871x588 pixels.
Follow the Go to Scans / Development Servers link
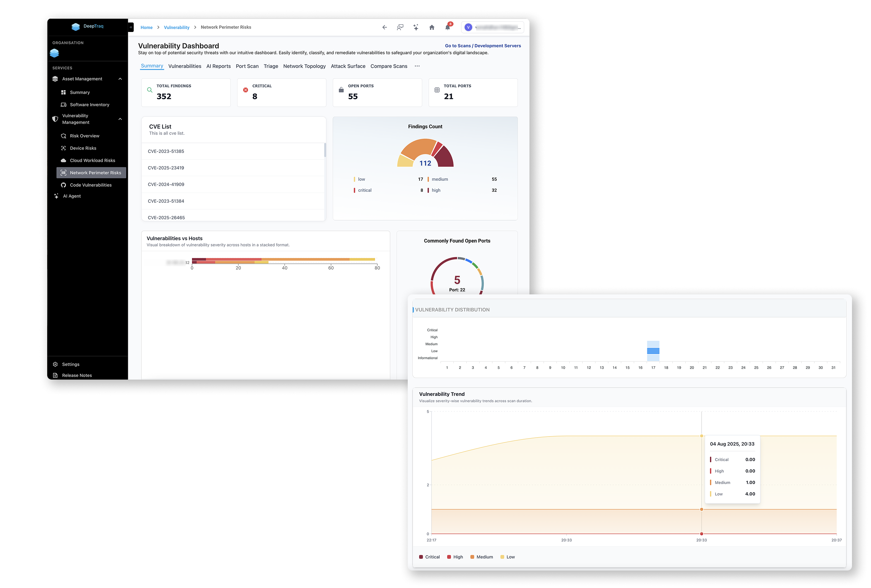(x=483, y=46)
